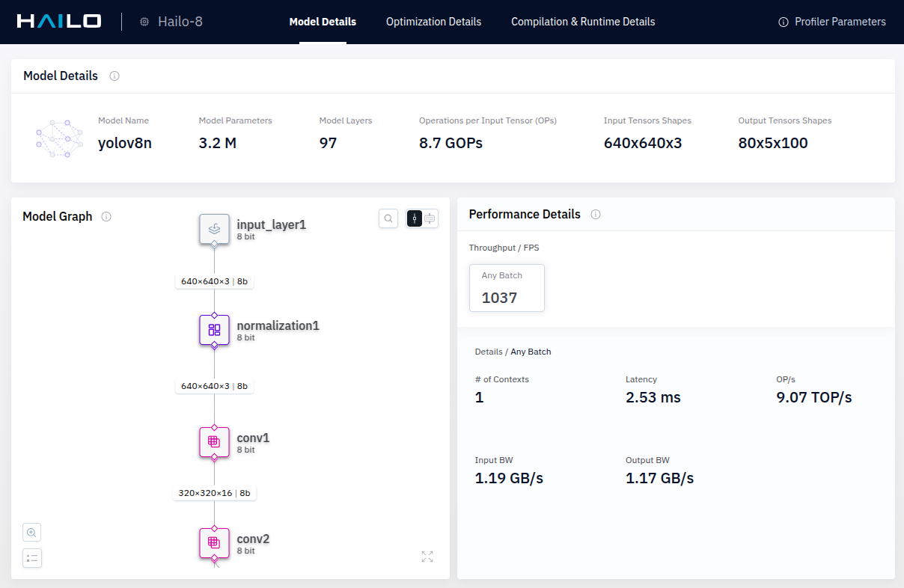
Task: Select the input_layer1 node icon
Action: click(x=214, y=229)
